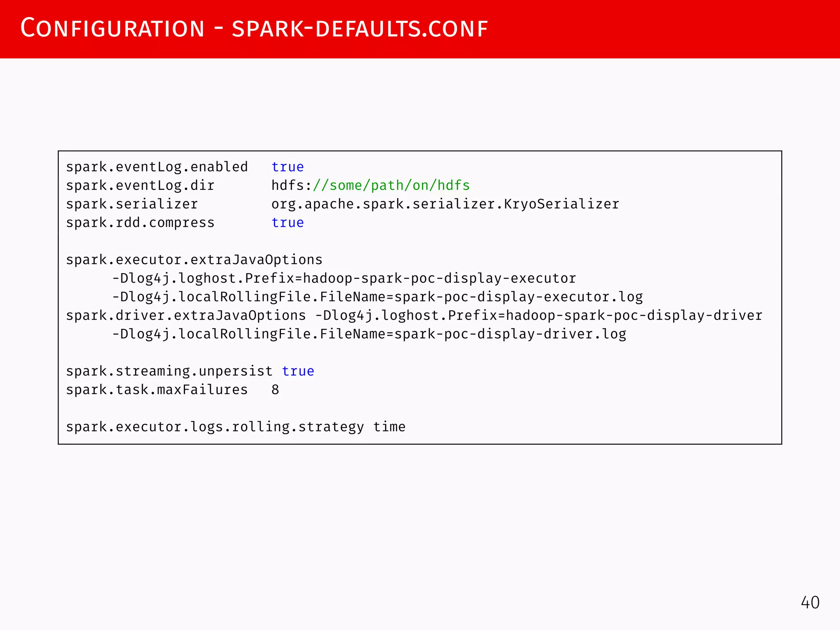Image resolution: width=840 pixels, height=630 pixels.
Task: Click the 'true' value for spark.streaming.unpersist
Action: coord(298,371)
